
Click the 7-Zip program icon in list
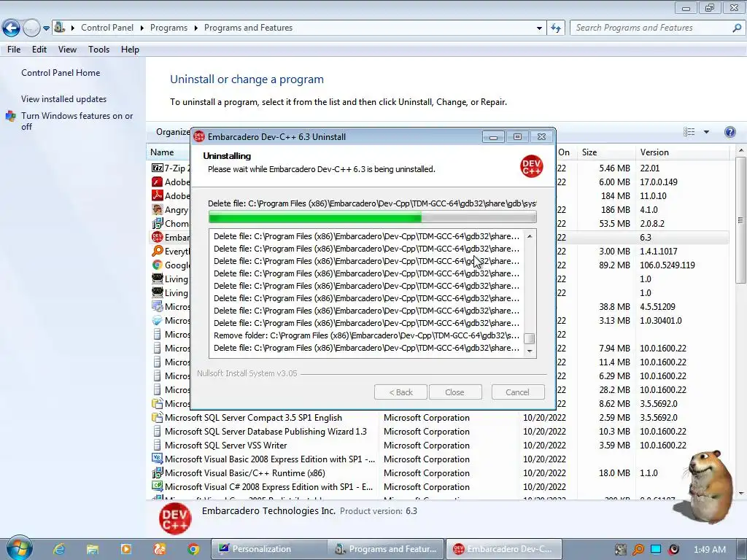[x=158, y=168]
